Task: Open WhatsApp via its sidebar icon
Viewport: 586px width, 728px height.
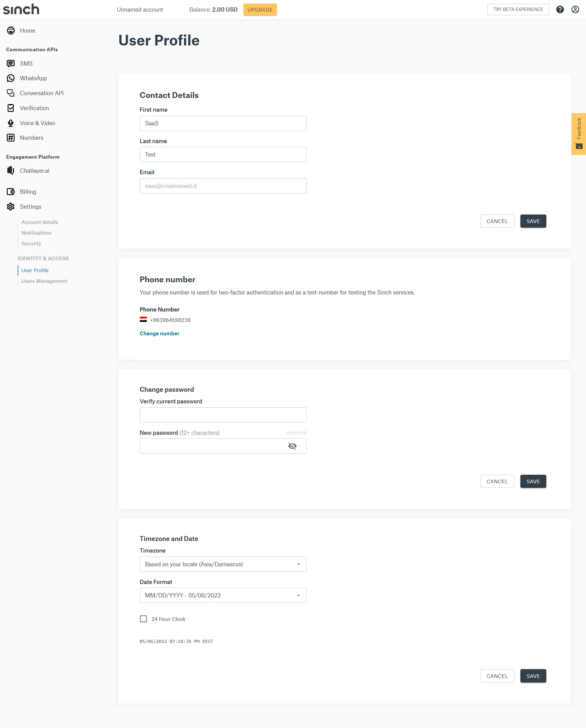Action: [x=10, y=78]
